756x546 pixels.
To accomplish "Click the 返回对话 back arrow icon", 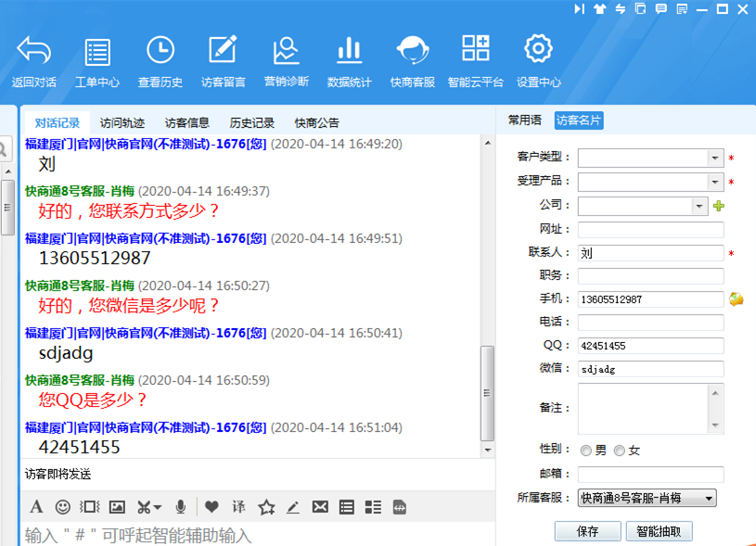I will pos(34,51).
